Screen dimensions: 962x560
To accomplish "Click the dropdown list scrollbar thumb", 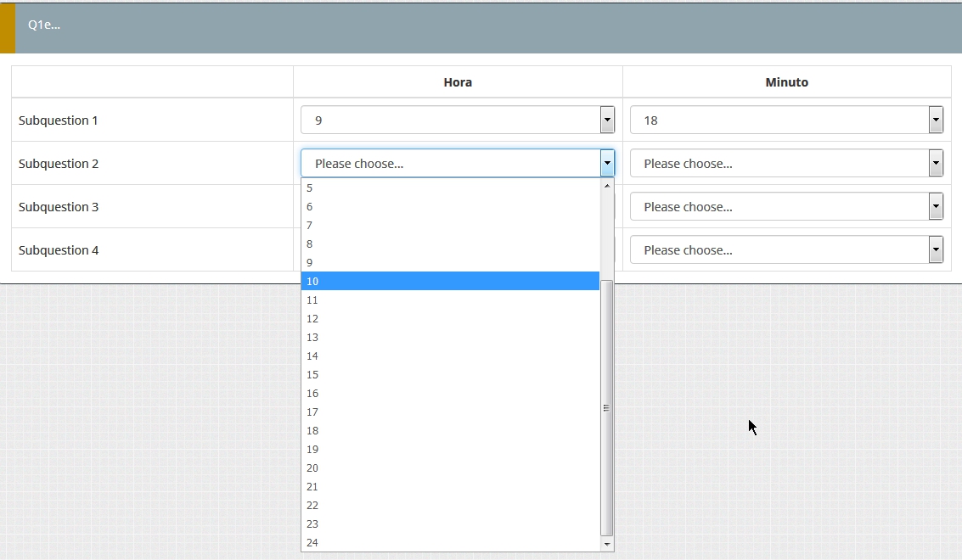I will coord(606,407).
